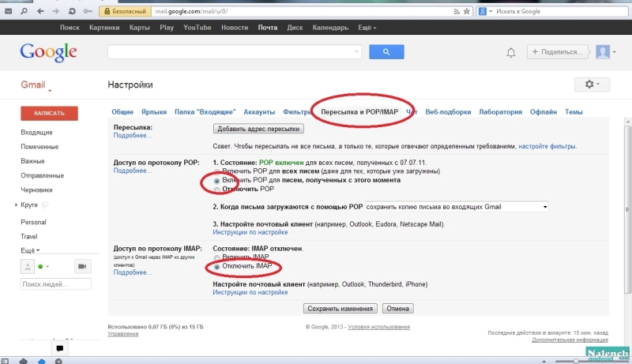Open the Черновики folder in sidebar

[36, 190]
